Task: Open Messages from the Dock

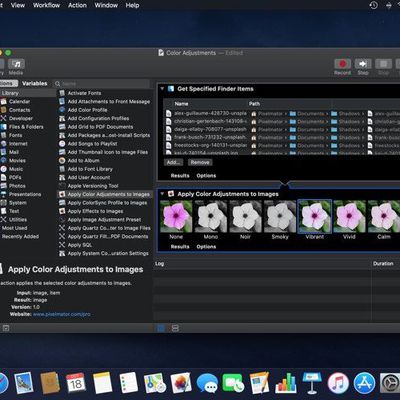Action: [x=207, y=383]
